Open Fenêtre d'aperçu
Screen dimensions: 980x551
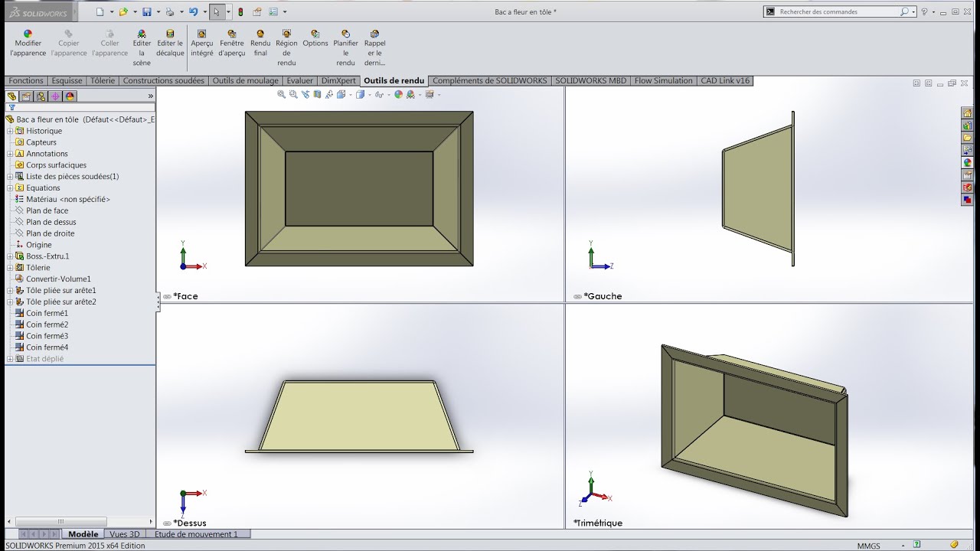point(231,43)
